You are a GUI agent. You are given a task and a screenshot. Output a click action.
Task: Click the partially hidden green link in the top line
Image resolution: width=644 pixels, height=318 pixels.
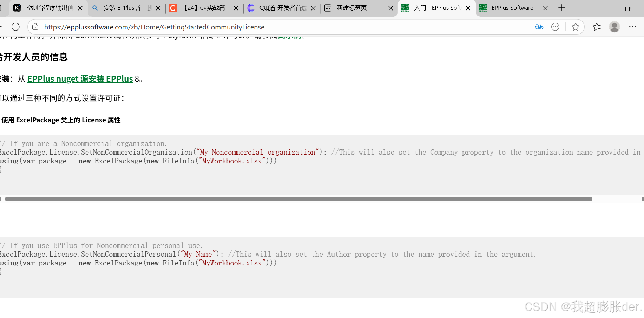pyautogui.click(x=290, y=37)
